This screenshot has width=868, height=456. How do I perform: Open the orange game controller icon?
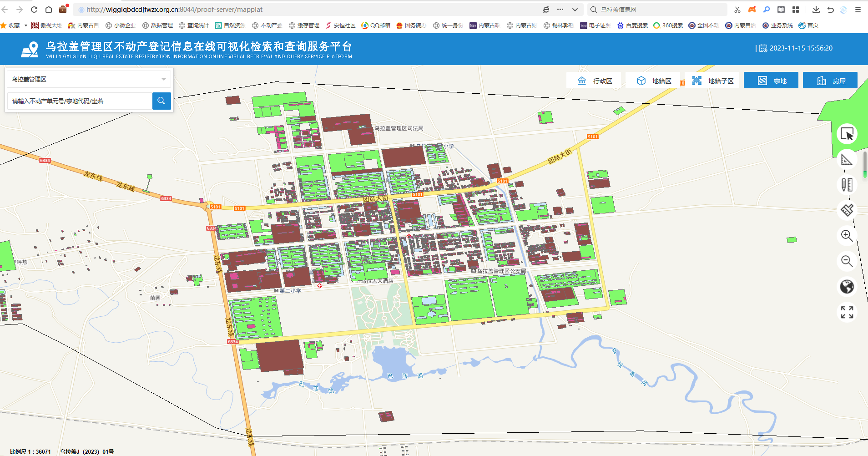[752, 10]
